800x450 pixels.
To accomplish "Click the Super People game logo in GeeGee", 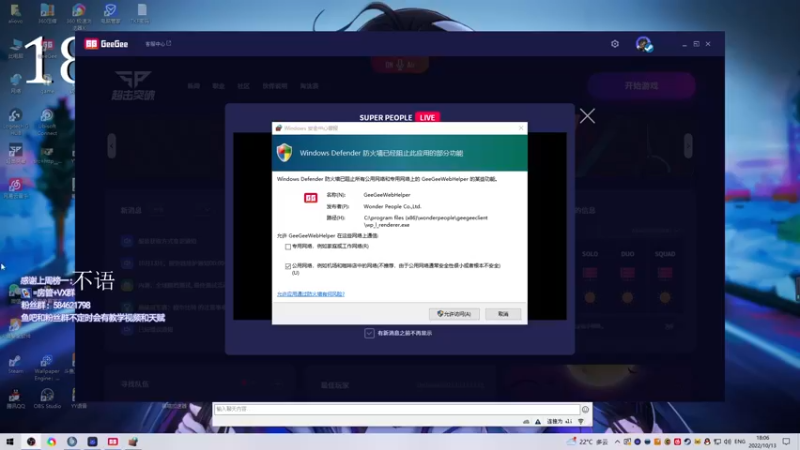I will pos(133,85).
